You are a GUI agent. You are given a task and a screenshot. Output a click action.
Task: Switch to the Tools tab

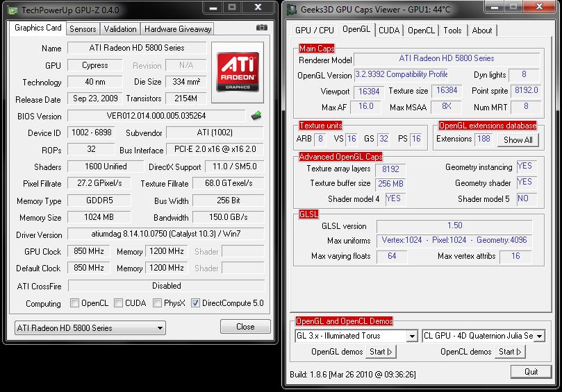(452, 31)
